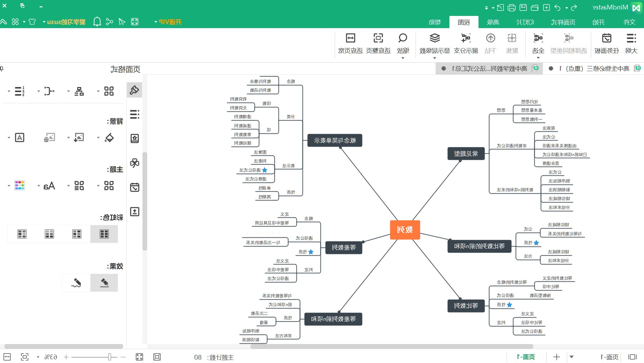The image size is (644, 363).
Task: Click the share nodes icon near the bell
Action: tap(110, 22)
